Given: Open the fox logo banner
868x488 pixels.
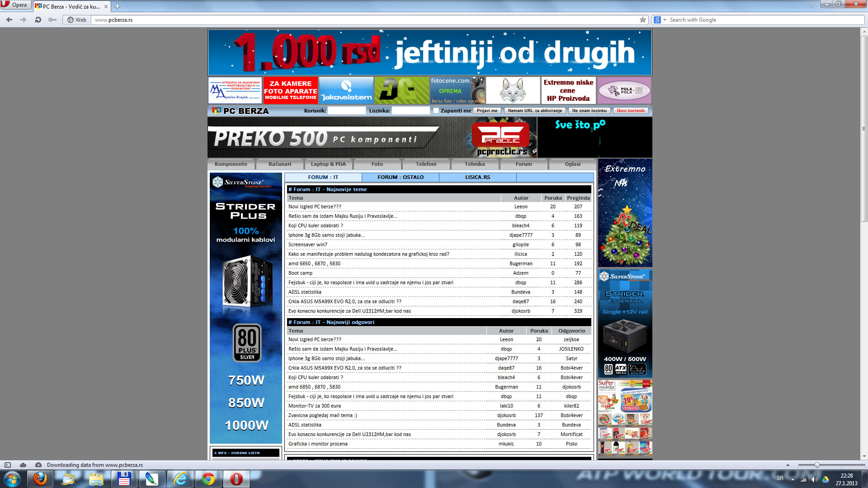Looking at the screenshot, I should click(x=513, y=90).
